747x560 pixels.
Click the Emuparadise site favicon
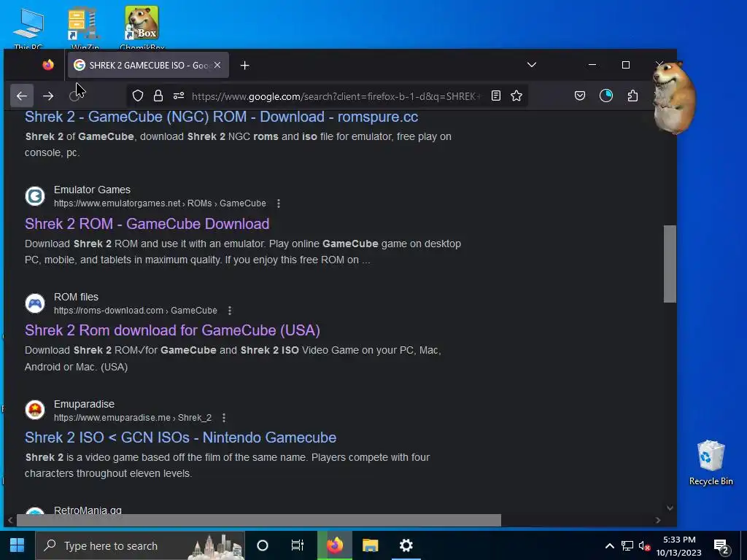click(x=35, y=410)
